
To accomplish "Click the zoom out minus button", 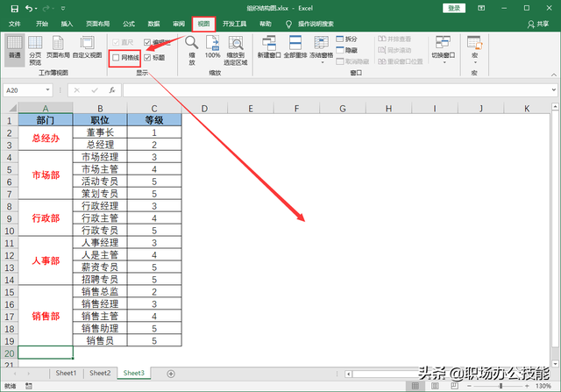I will pyautogui.click(x=469, y=386).
